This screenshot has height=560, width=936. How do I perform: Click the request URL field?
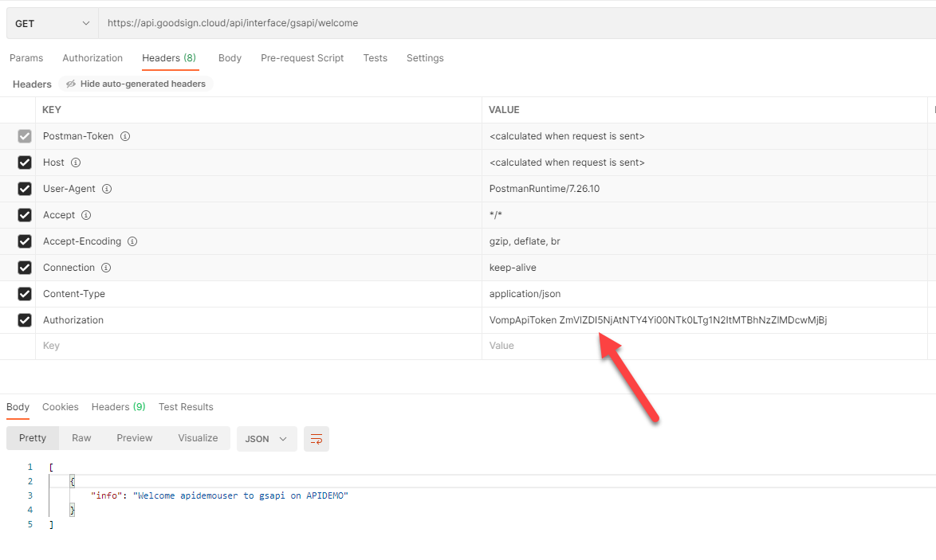pos(510,23)
